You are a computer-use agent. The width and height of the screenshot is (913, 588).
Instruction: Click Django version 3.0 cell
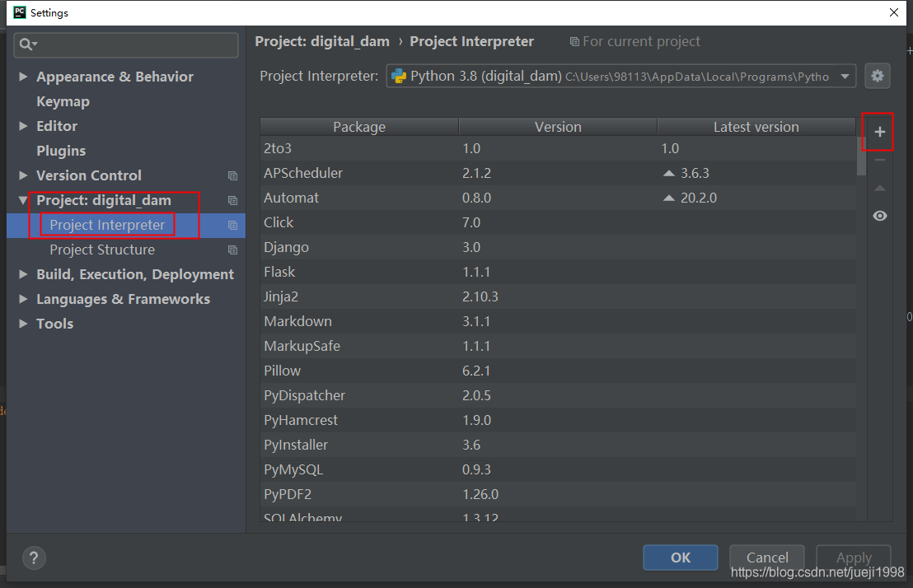point(471,247)
